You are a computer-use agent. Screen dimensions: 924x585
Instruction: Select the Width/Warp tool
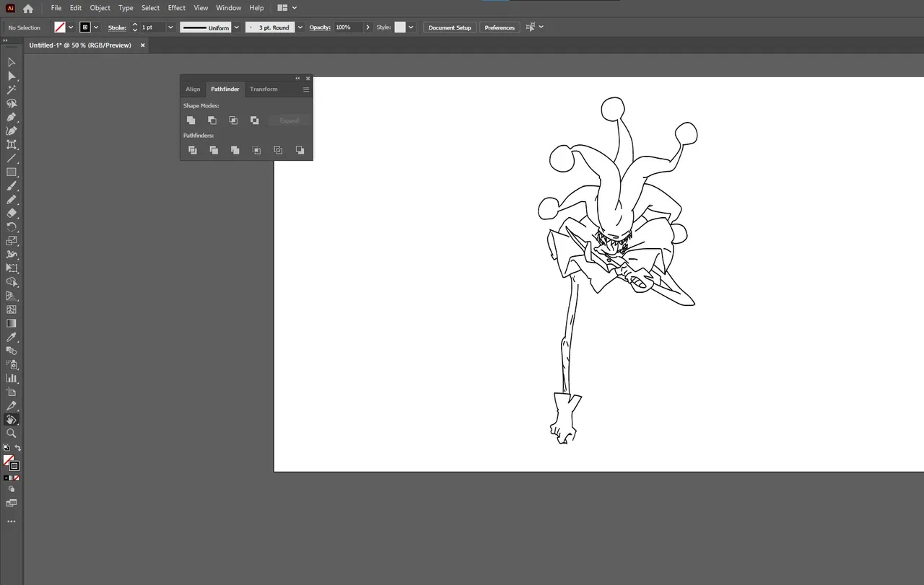[x=12, y=255]
